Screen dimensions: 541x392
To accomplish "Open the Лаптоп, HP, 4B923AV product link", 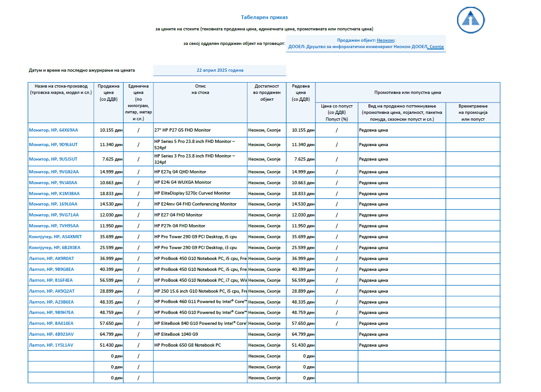I will pos(51,334).
